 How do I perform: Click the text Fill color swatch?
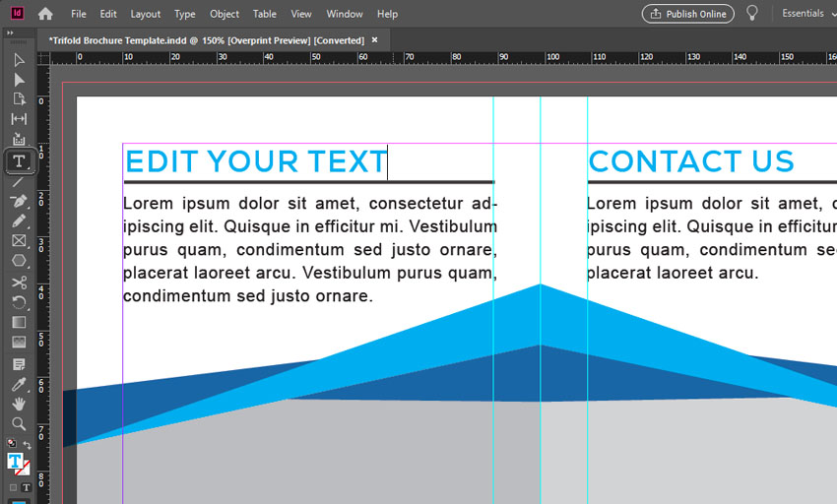click(15, 461)
